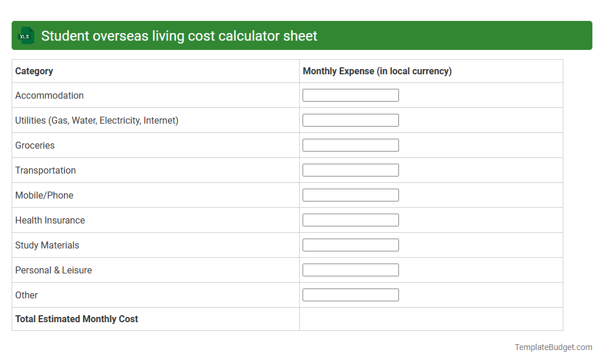
Task: Select the Groceries expense field
Action: tap(350, 145)
